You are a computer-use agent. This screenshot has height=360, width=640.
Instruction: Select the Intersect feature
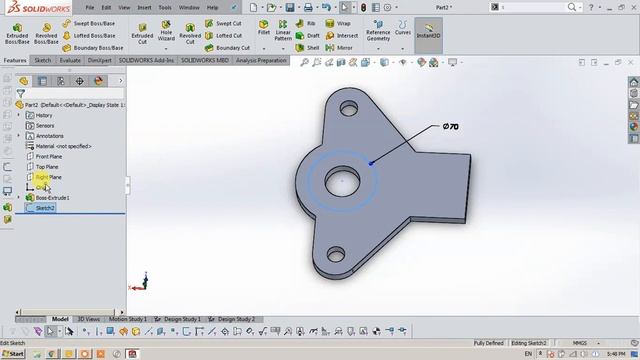[342, 36]
